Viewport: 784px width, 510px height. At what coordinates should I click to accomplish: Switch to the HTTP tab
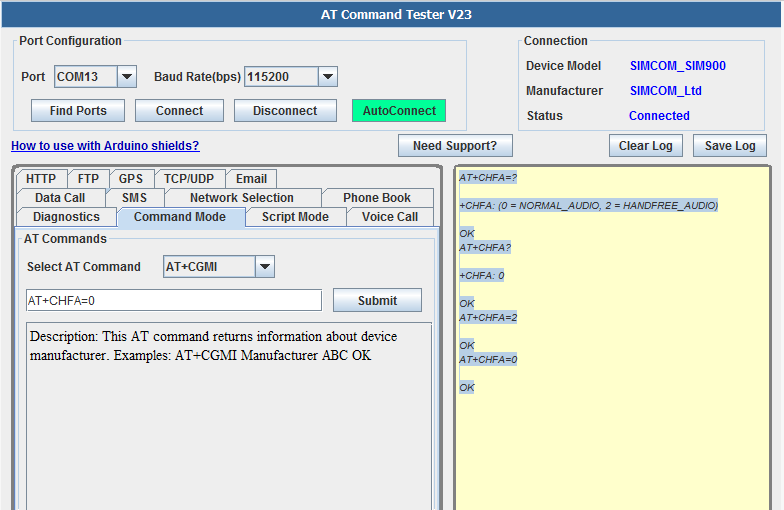[41, 179]
